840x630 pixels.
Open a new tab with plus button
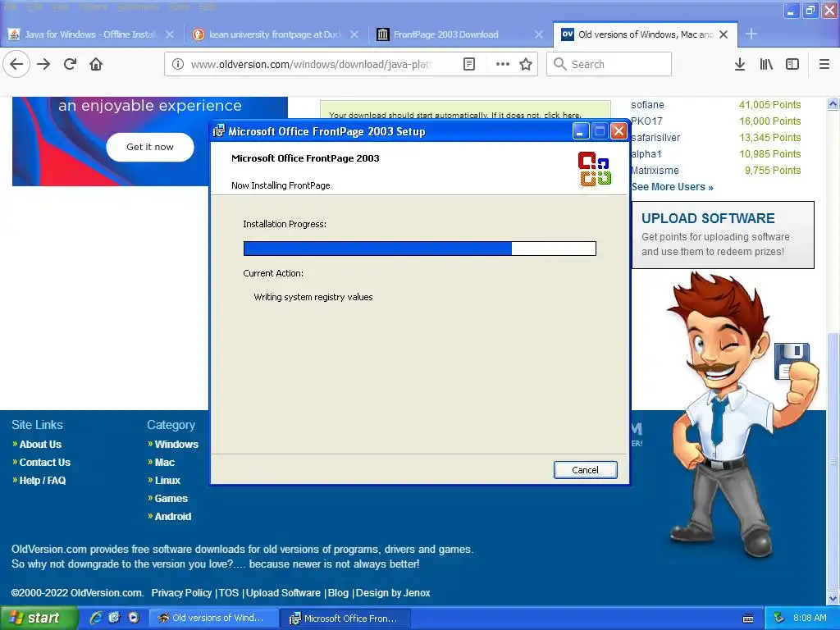tap(751, 34)
